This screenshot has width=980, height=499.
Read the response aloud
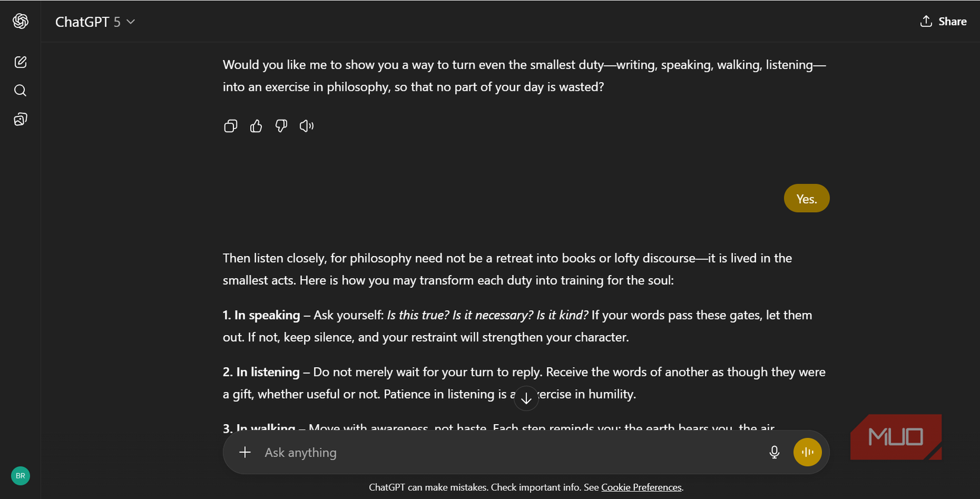pos(306,126)
